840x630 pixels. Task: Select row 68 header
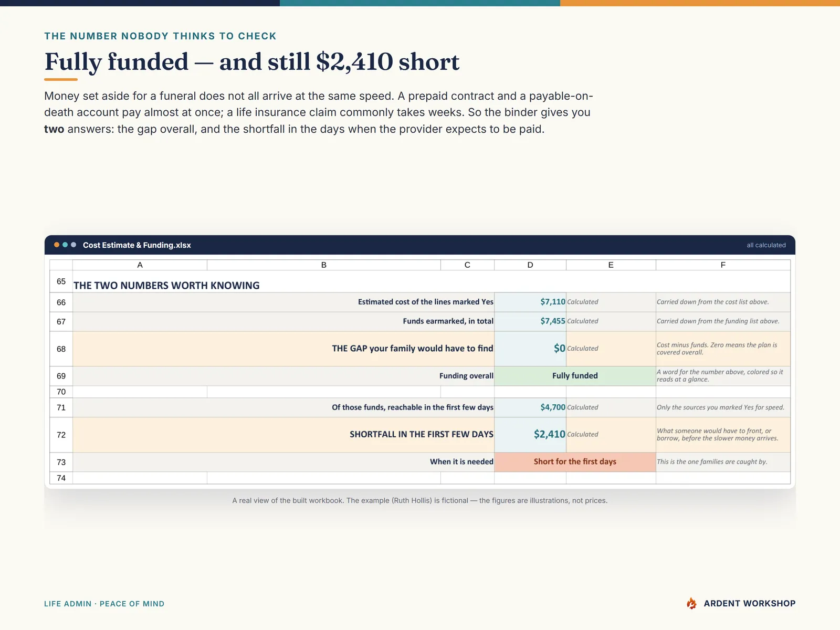pos(61,349)
